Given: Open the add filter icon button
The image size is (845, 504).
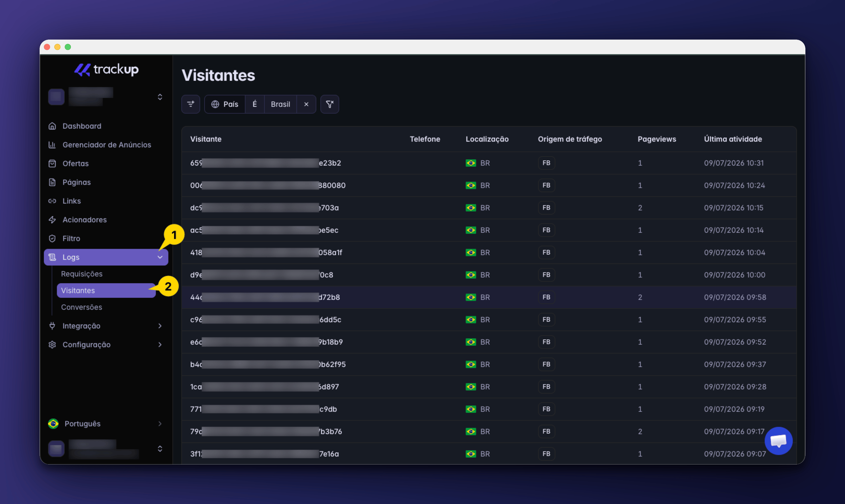Looking at the screenshot, I should [x=191, y=104].
